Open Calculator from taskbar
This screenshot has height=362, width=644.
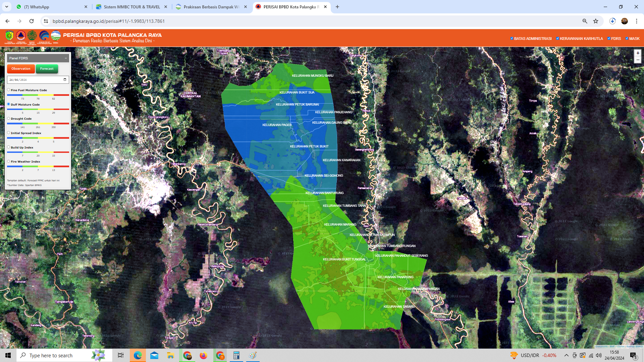(x=236, y=355)
